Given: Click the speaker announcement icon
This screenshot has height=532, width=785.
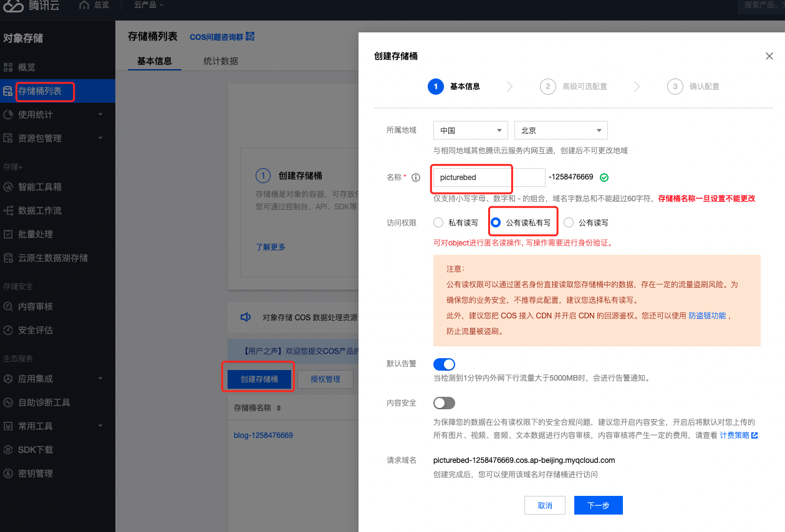Looking at the screenshot, I should [246, 317].
